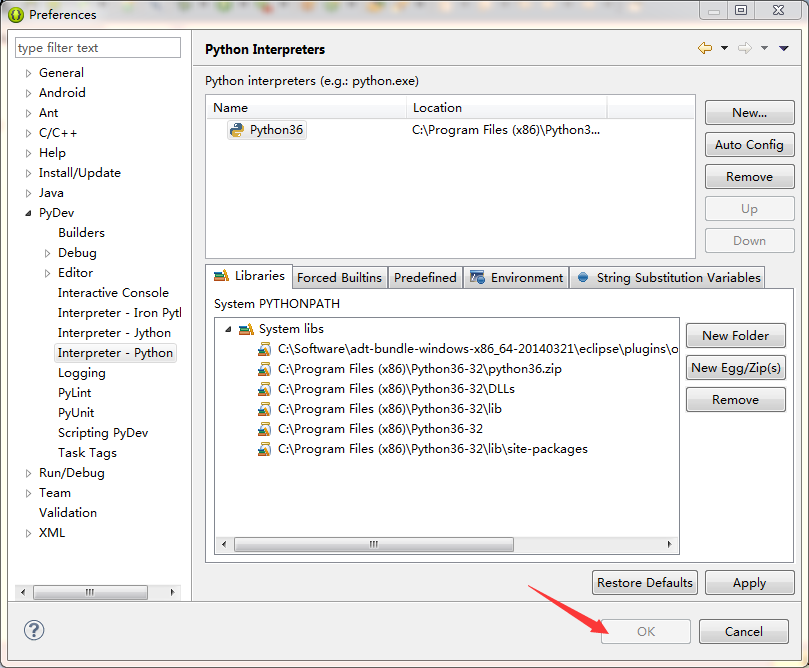Image resolution: width=809 pixels, height=668 pixels.
Task: Open the Logging preferences page
Action: point(82,373)
